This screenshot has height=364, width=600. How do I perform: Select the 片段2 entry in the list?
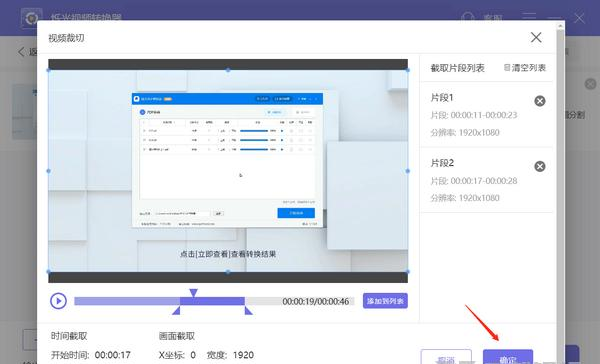click(x=486, y=180)
